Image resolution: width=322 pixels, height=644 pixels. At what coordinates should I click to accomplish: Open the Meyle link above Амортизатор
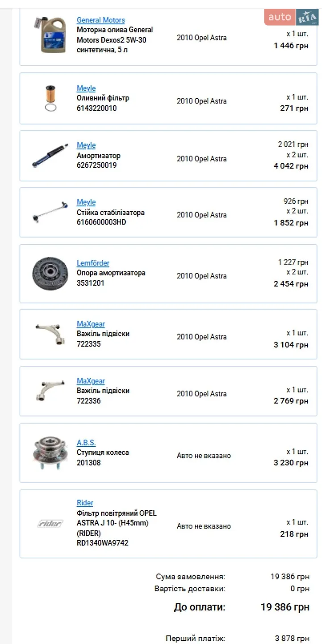[x=86, y=145]
